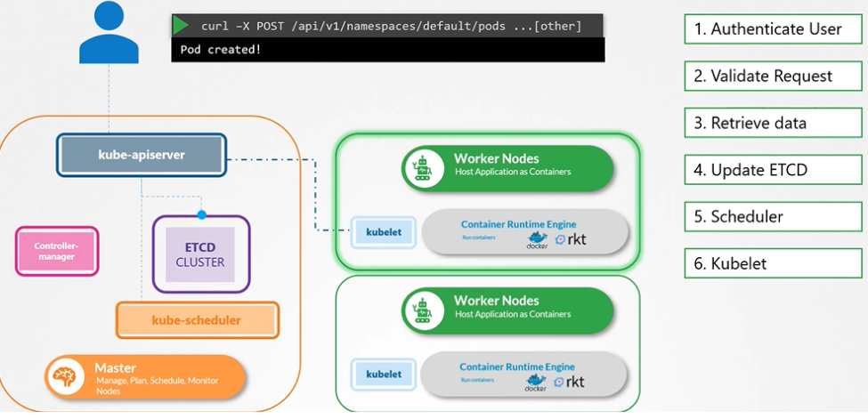This screenshot has width=868, height=419.
Task: Click the kubelet box in bottom worker node
Action: click(x=383, y=375)
